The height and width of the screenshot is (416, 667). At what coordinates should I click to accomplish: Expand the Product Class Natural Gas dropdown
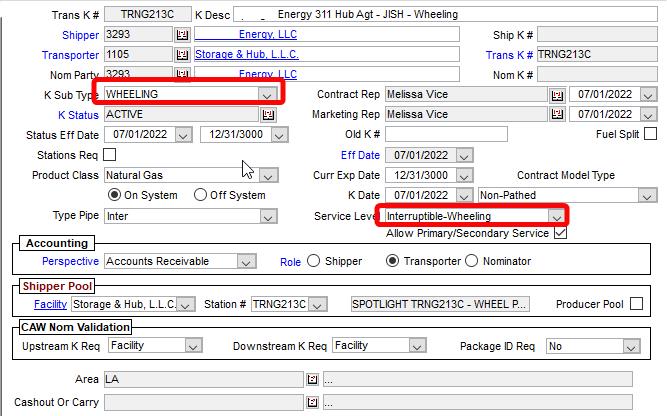point(267,176)
